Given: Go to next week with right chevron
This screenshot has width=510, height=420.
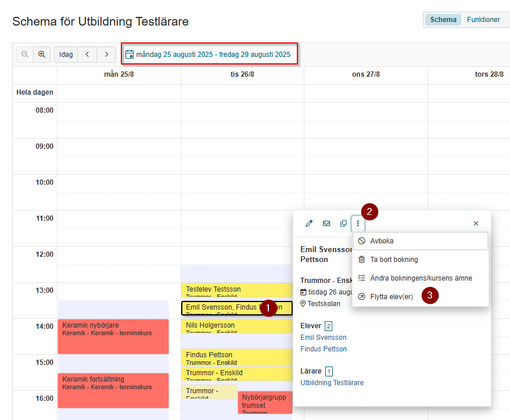Looking at the screenshot, I should tap(106, 55).
